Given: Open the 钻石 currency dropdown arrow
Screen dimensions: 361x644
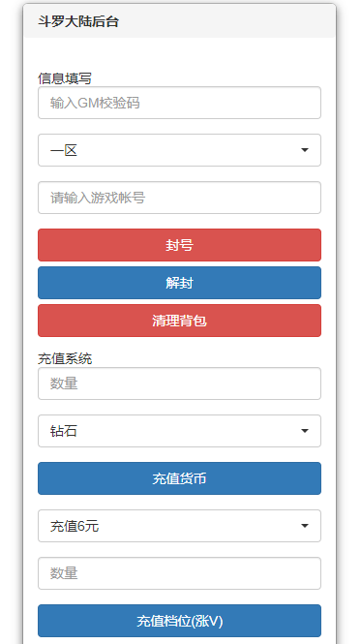Looking at the screenshot, I should (x=304, y=431).
